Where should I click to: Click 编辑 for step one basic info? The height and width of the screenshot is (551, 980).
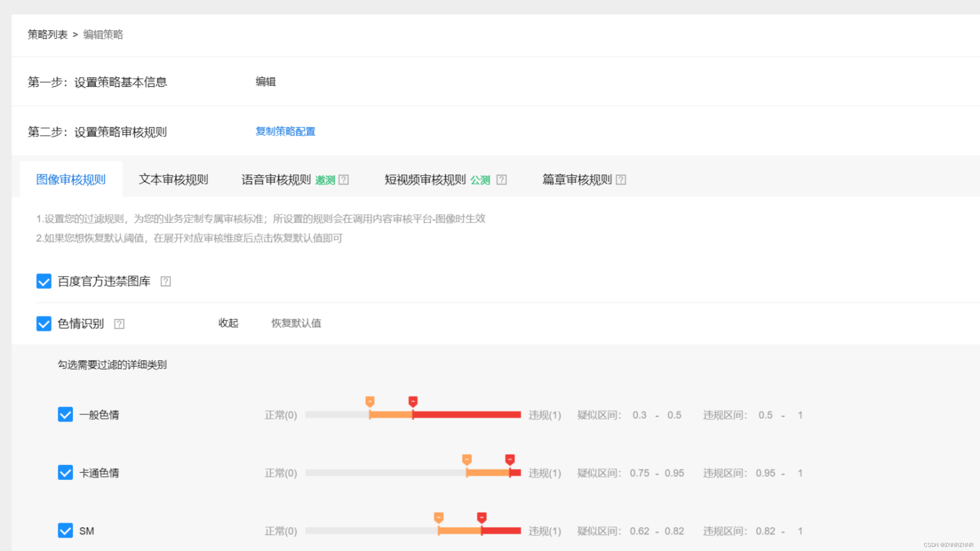(x=265, y=82)
